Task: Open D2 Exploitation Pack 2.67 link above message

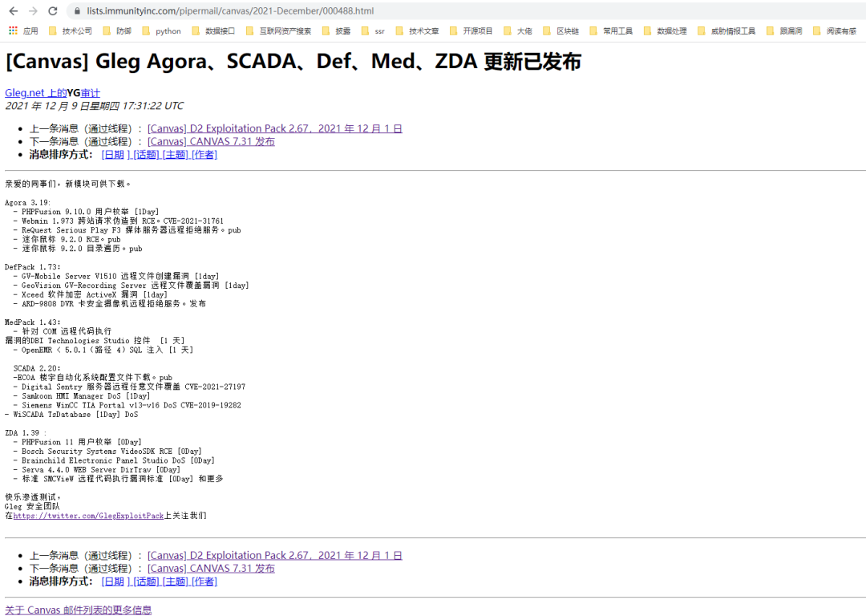Action: click(274, 128)
